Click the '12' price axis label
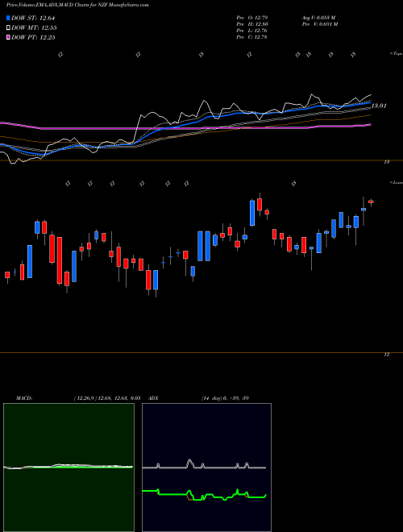 386,355
